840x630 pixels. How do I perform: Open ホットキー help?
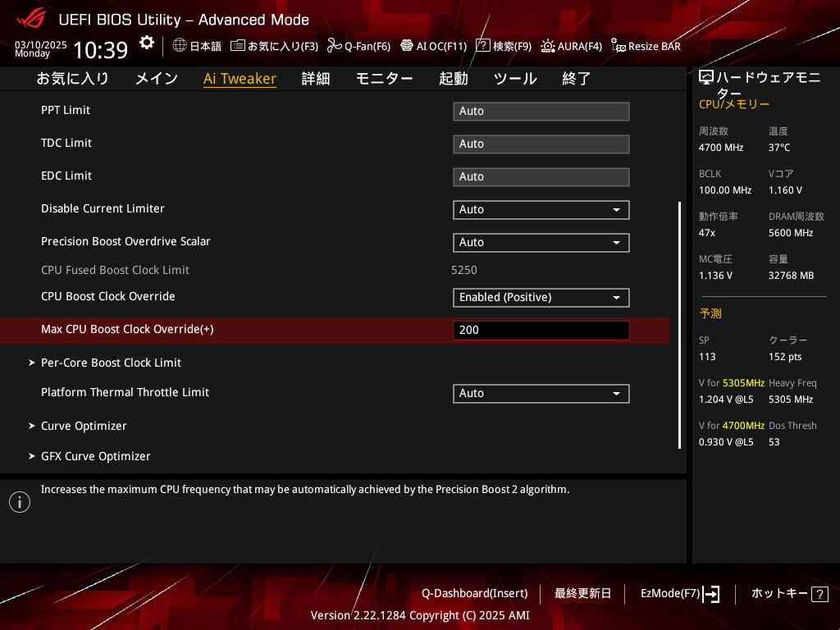coord(779,594)
